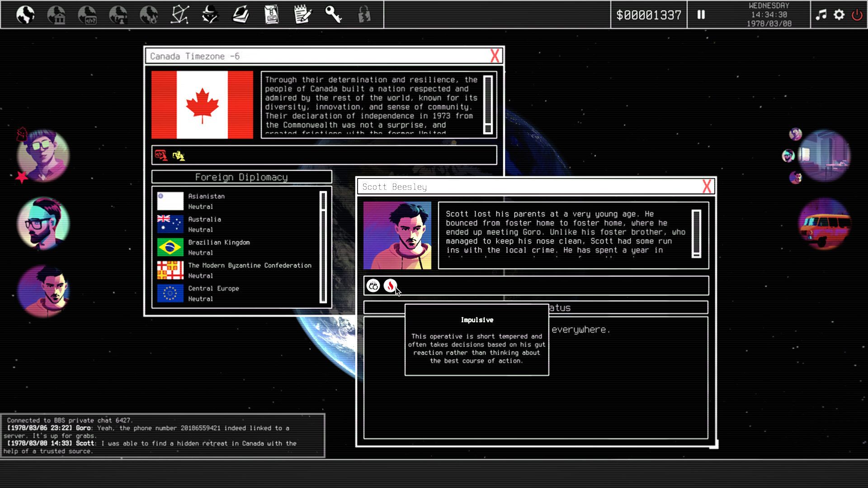Open the spy operatives icon
868x488 pixels.
coord(210,15)
